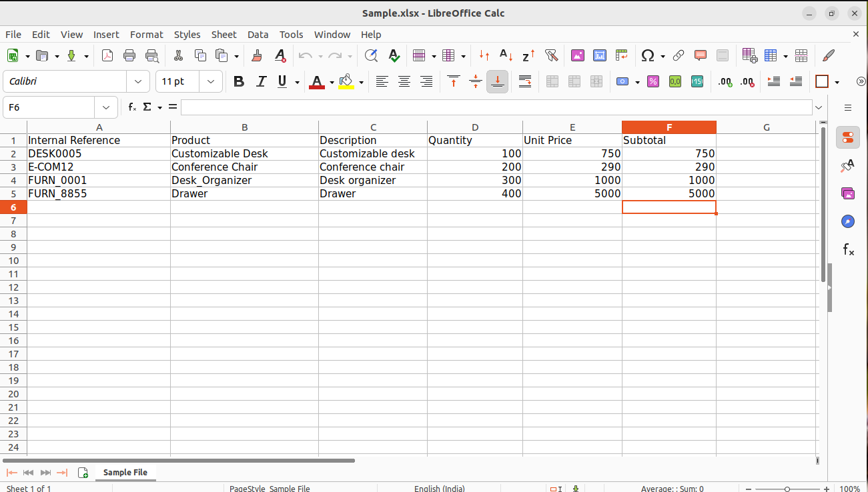This screenshot has width=868, height=492.
Task: Apply yellow background color
Action: (x=346, y=81)
